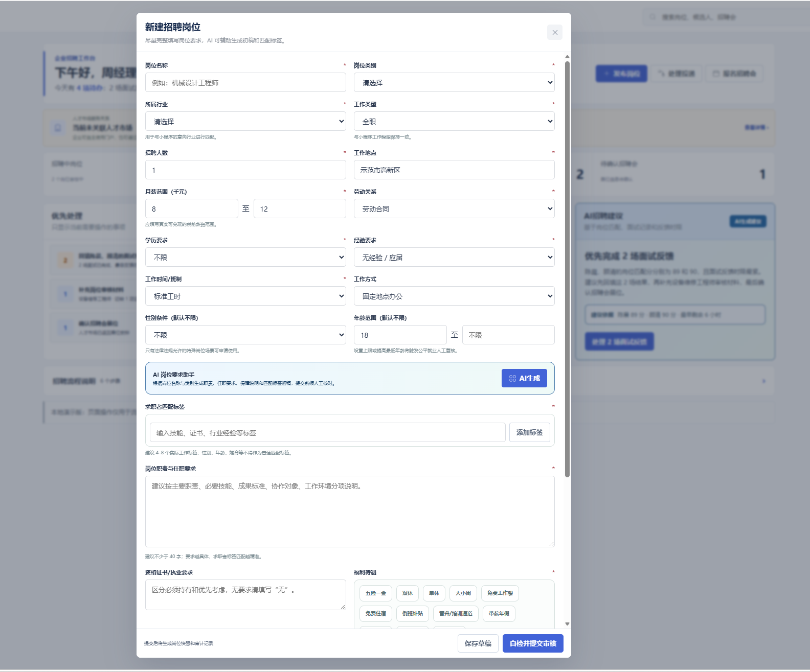Click the 保存草稿 button
Viewport: 810px width, 672px height.
(478, 643)
